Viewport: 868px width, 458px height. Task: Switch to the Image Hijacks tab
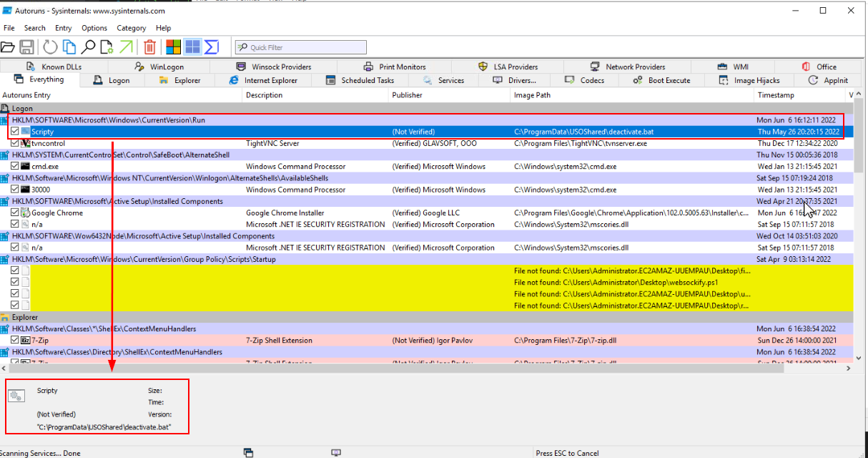pyautogui.click(x=749, y=80)
